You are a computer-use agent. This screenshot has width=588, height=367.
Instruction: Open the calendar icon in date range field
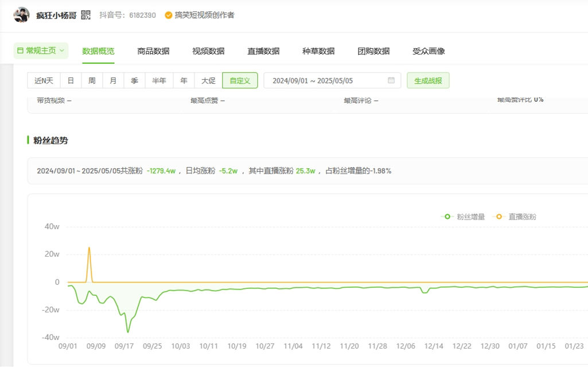391,80
